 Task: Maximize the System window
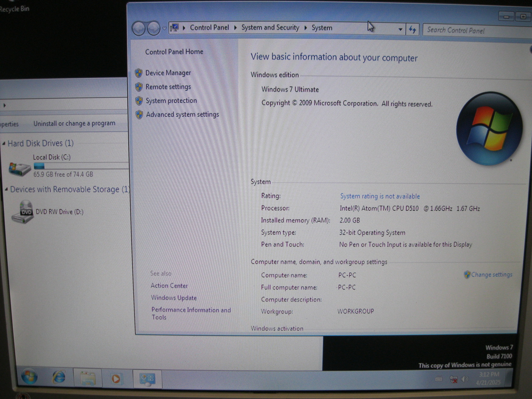[523, 16]
